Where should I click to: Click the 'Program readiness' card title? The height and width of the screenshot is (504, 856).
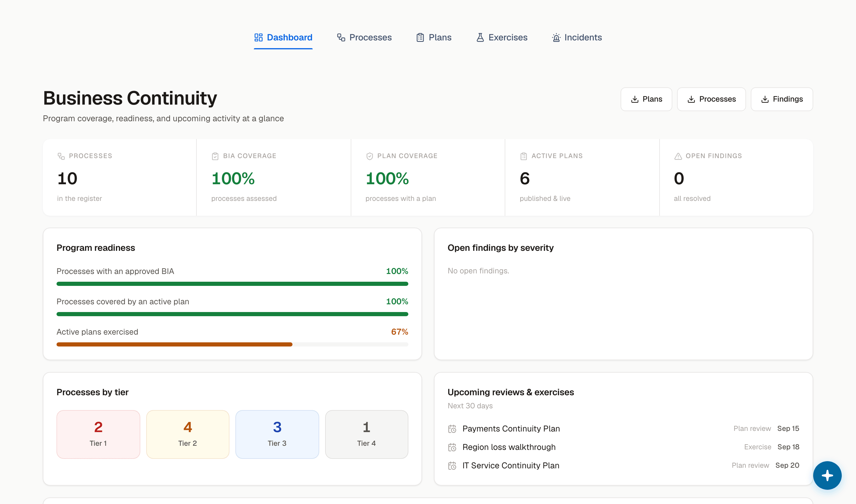click(96, 248)
